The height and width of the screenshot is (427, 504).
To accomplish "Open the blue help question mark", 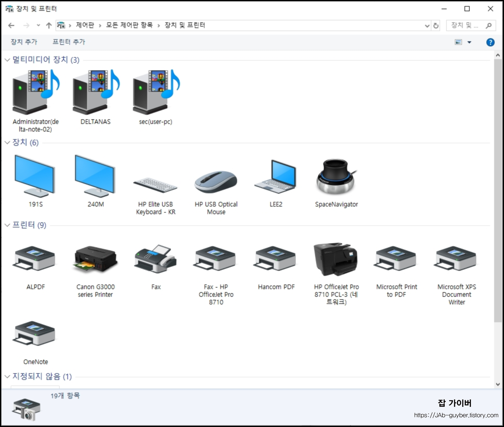I will click(x=490, y=42).
